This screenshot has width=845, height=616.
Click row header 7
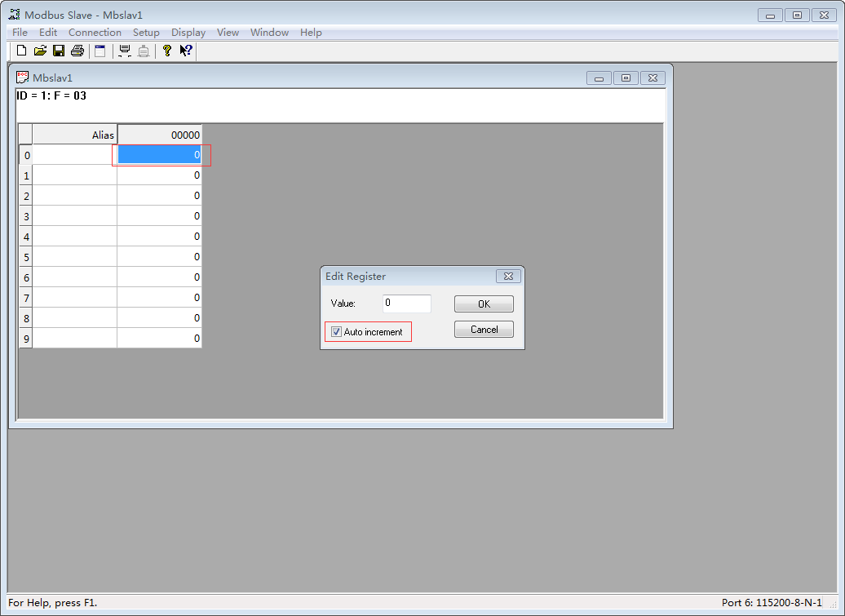(x=26, y=298)
